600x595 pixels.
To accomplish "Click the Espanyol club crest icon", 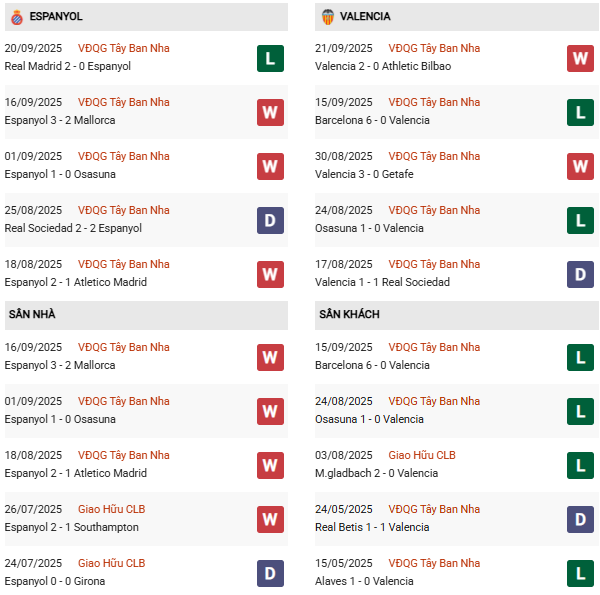I will pyautogui.click(x=16, y=17).
